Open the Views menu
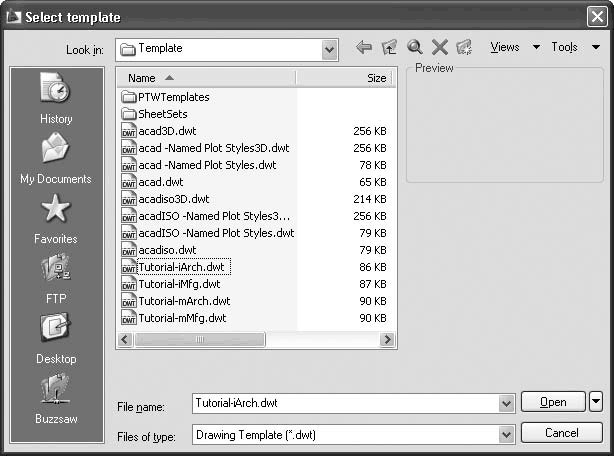The height and width of the screenshot is (456, 614). point(514,48)
